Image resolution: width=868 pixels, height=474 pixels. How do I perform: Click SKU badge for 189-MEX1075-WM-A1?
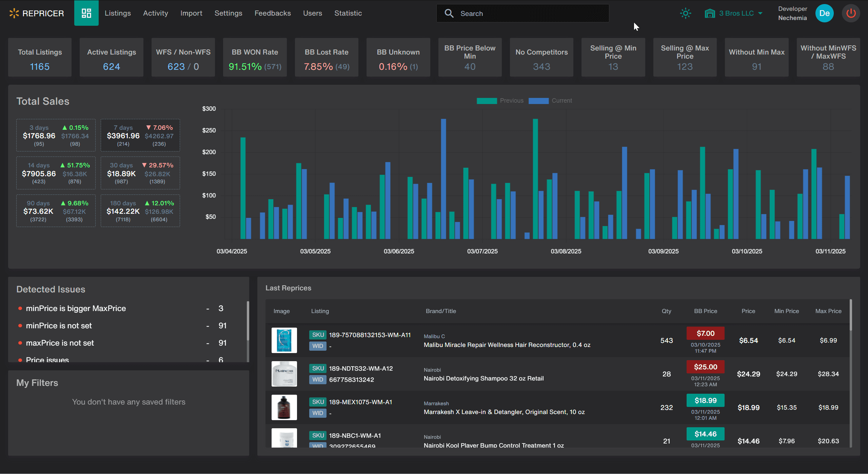tap(318, 402)
